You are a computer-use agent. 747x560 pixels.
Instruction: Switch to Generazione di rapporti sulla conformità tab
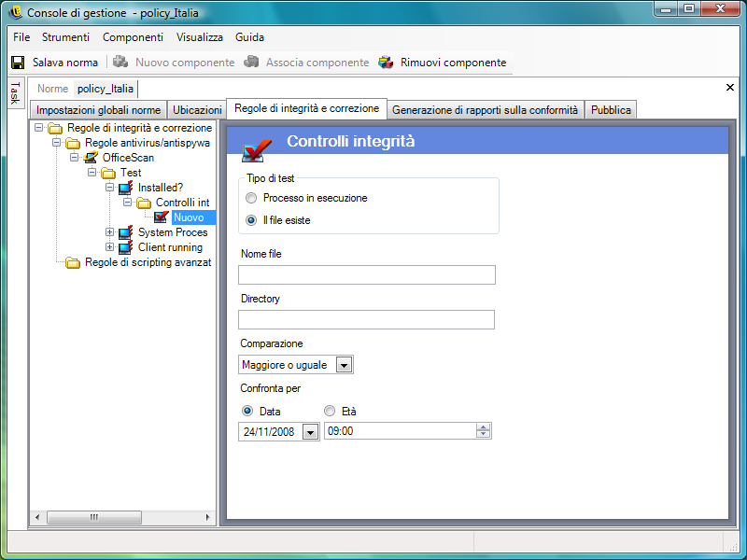coord(485,110)
